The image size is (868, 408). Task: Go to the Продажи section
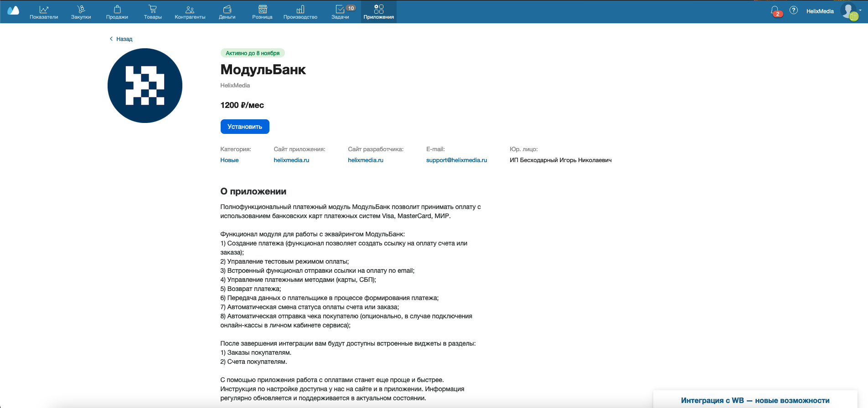pos(117,12)
